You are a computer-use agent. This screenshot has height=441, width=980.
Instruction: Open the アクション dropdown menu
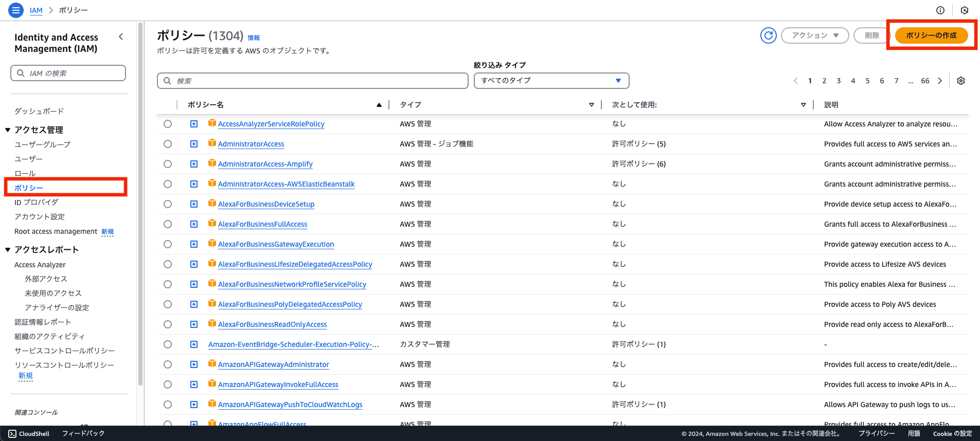coord(814,35)
